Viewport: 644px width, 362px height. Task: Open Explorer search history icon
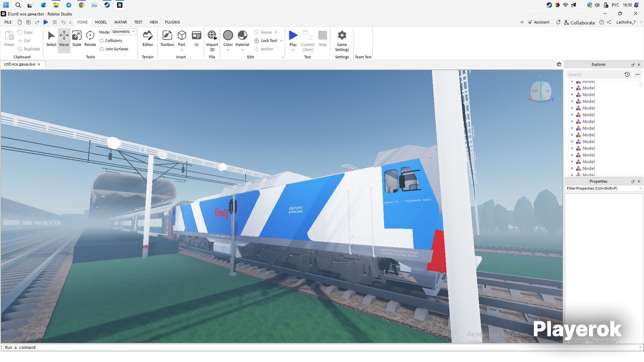point(627,74)
